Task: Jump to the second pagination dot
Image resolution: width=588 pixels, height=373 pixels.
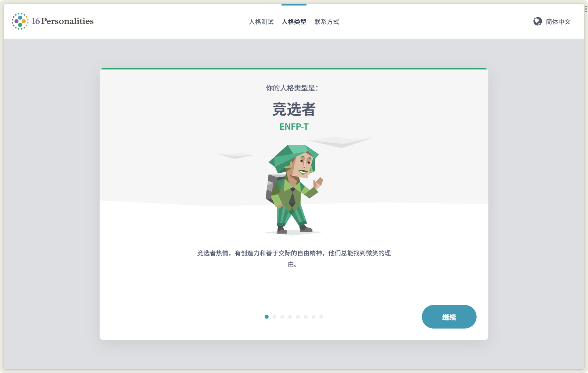Action: tap(275, 317)
